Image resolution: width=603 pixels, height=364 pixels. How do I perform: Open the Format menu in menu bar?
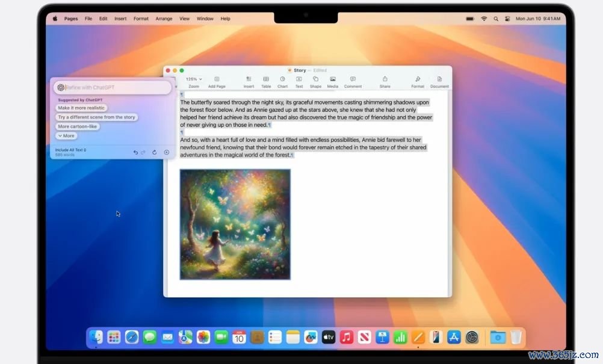point(141,19)
